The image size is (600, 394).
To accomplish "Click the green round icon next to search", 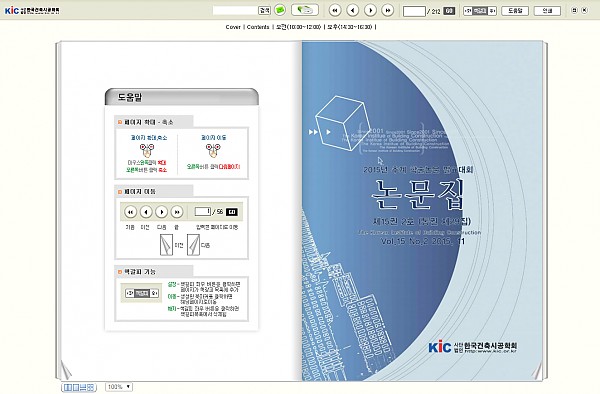I will (280, 10).
